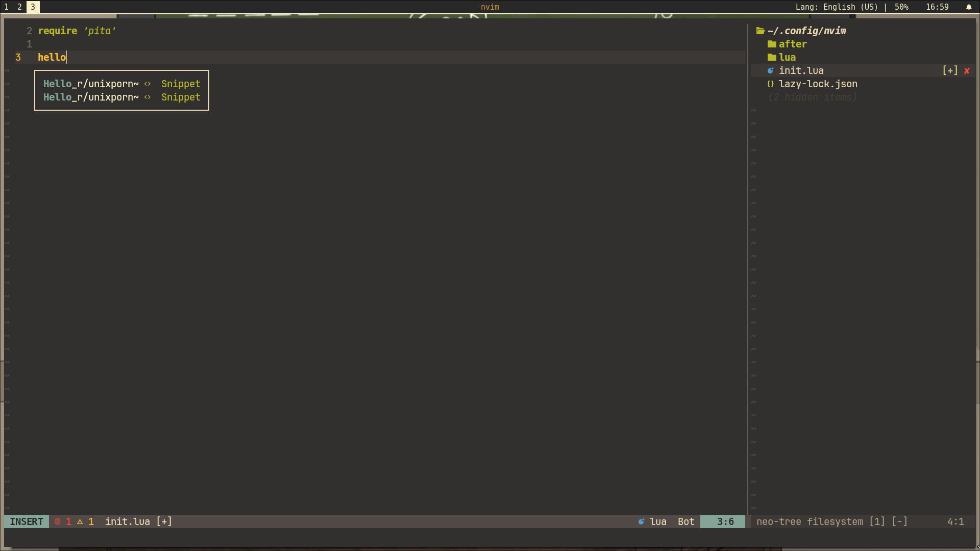The image size is (980, 551).
Task: Click the red error diagnostics icon in statusline
Action: [x=58, y=521]
